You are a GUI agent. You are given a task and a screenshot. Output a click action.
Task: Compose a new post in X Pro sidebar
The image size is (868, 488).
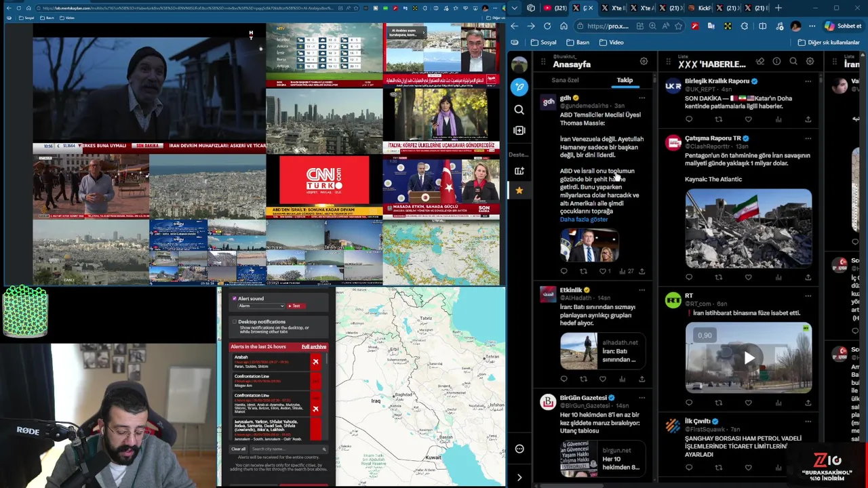519,87
